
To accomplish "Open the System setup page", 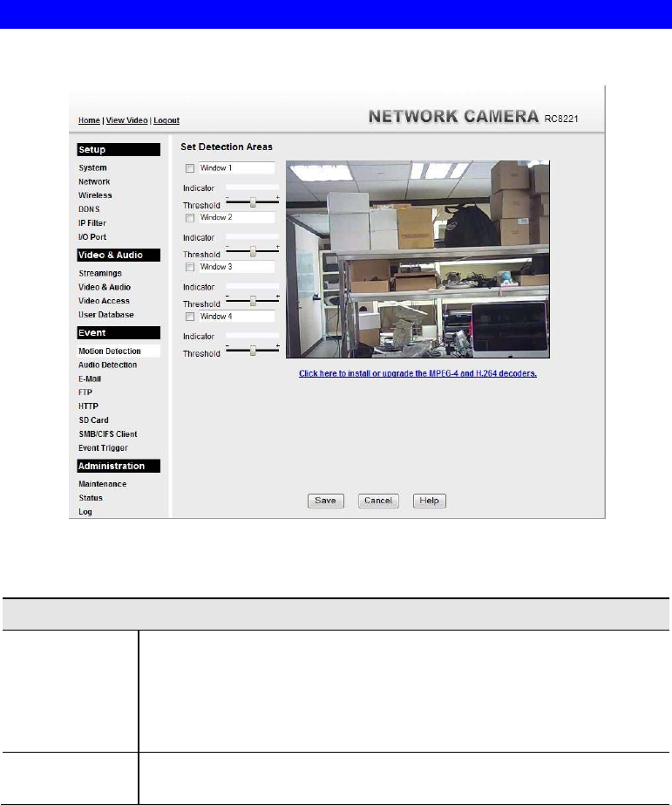I will coord(92,167).
